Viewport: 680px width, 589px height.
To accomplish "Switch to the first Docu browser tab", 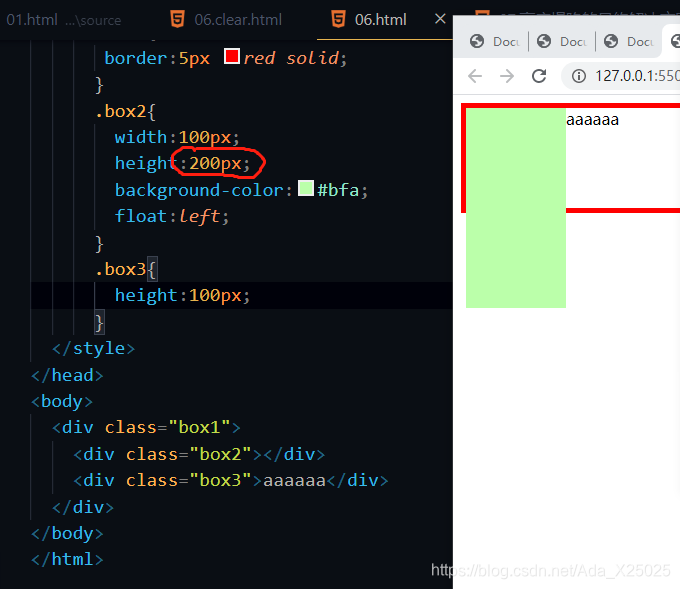I will (x=494, y=41).
